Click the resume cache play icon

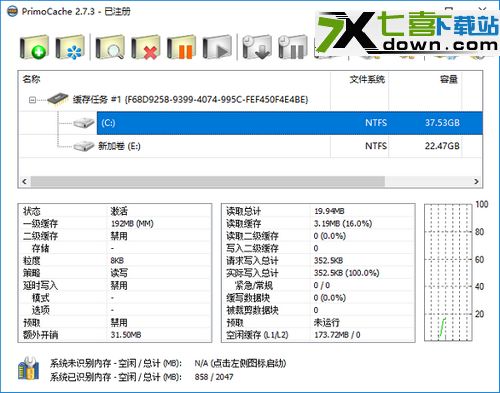(217, 47)
